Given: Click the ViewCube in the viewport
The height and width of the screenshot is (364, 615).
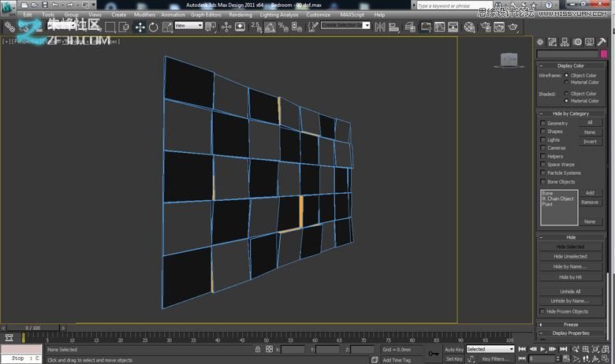Looking at the screenshot, I should [x=509, y=60].
